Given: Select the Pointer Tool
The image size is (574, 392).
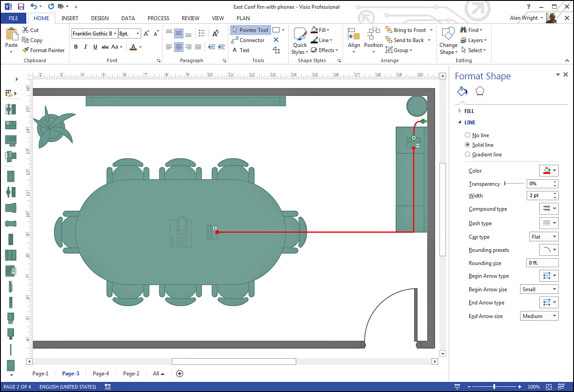Looking at the screenshot, I should pyautogui.click(x=250, y=30).
